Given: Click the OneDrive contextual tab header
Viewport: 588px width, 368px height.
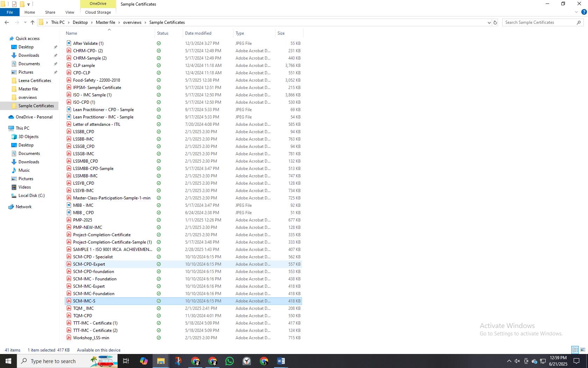Looking at the screenshot, I should pos(98,4).
